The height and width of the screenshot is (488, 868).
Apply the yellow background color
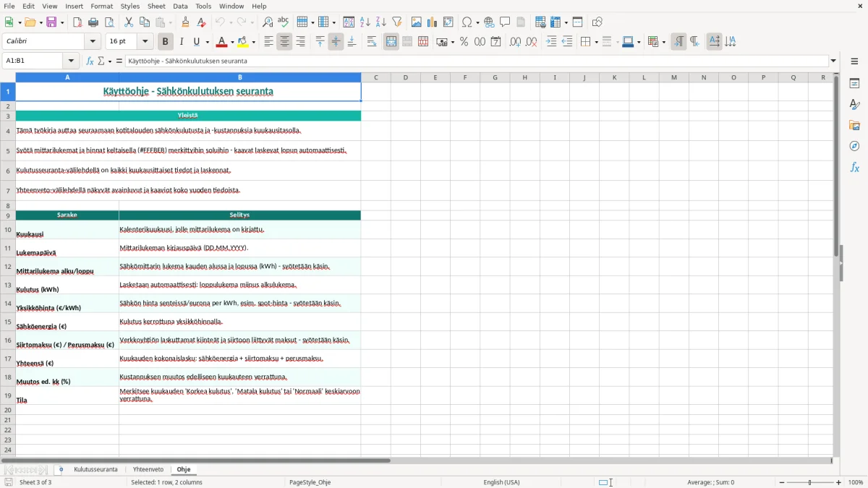click(243, 42)
